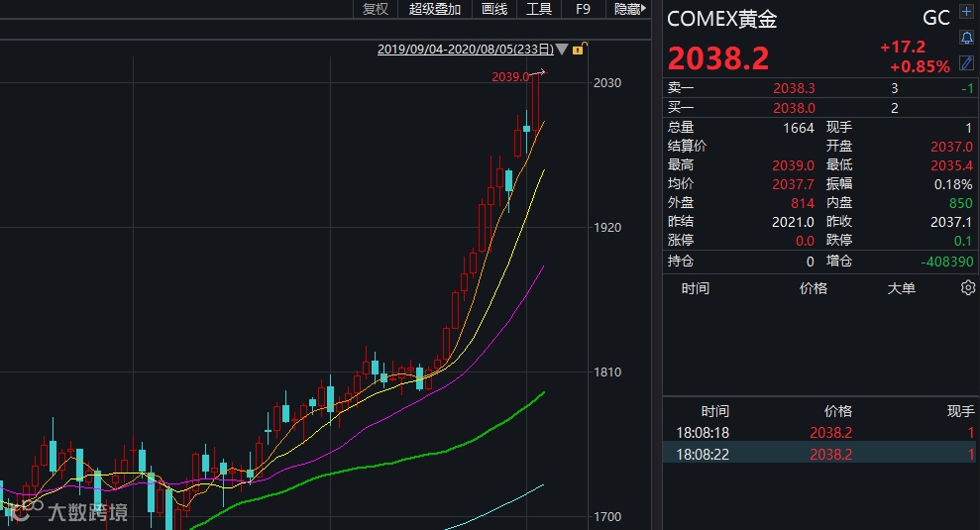Click the GC contract code

(x=935, y=18)
